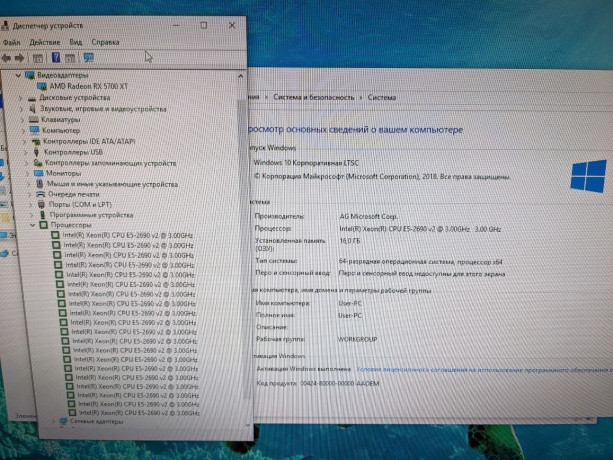Click the Device Manager scrollbar up arrow

[x=241, y=76]
